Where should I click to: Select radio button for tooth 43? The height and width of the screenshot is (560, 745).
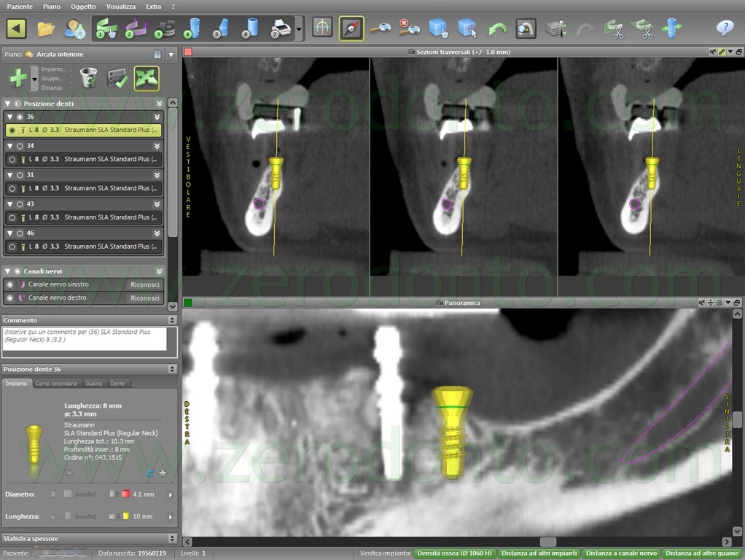tap(20, 204)
